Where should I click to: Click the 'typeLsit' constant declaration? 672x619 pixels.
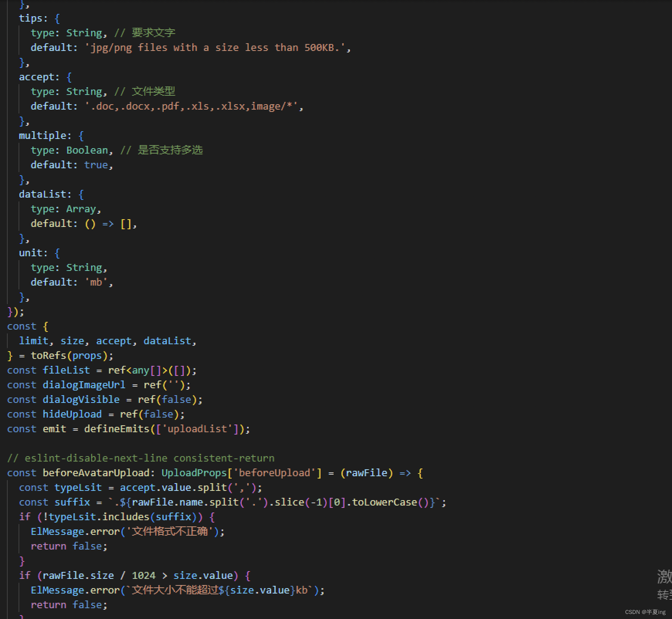[x=78, y=487]
